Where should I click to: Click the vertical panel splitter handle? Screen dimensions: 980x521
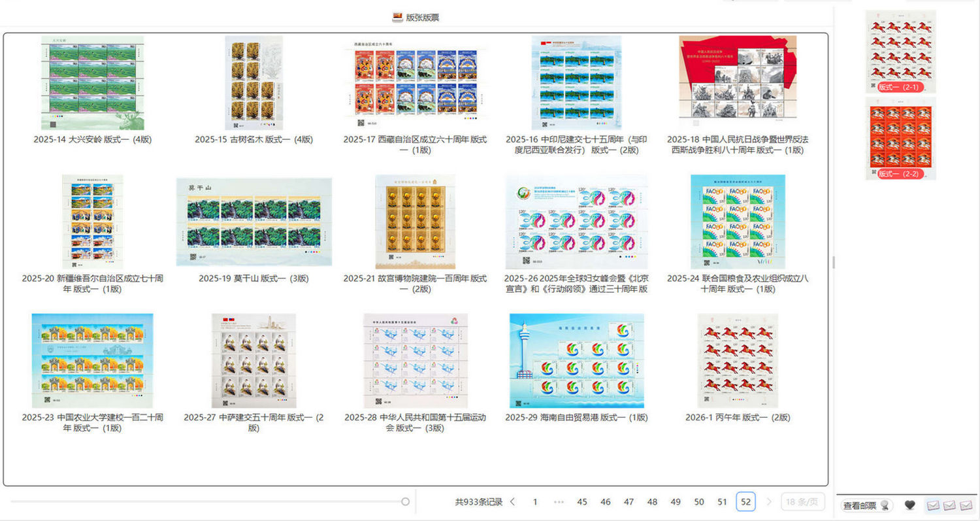[x=832, y=262]
